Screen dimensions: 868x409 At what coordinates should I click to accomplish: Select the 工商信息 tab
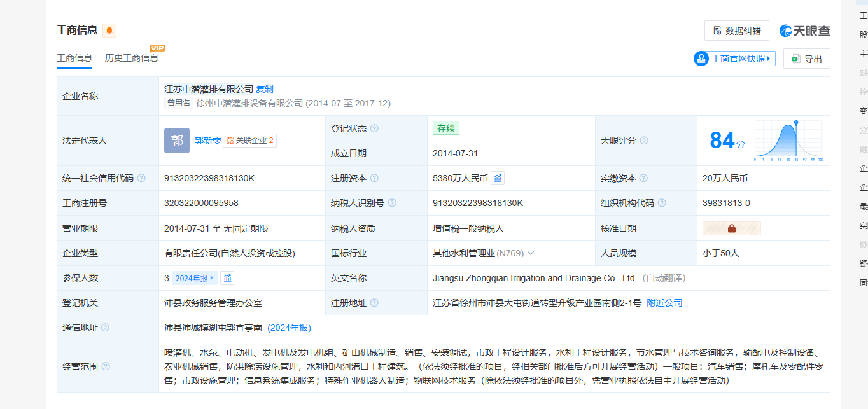(74, 58)
